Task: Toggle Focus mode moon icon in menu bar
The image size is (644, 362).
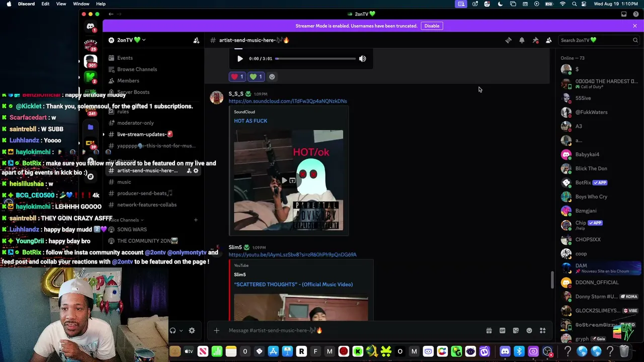Action: click(500, 4)
